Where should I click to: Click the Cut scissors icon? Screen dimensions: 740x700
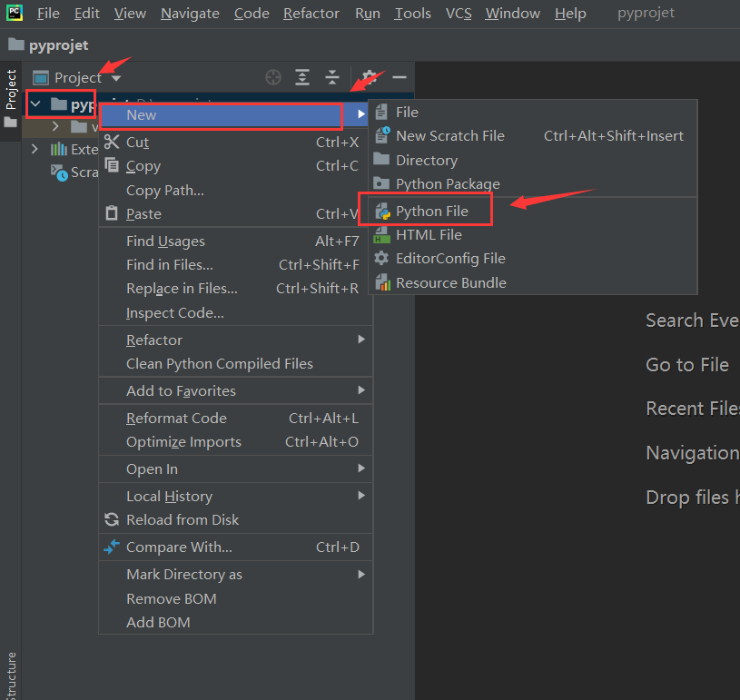tap(112, 142)
